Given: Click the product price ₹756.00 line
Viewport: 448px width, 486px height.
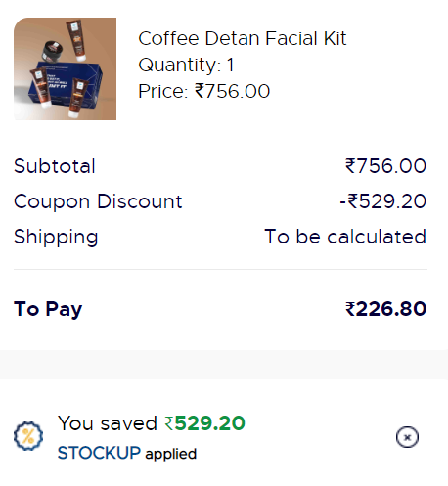Looking at the screenshot, I should click(204, 91).
